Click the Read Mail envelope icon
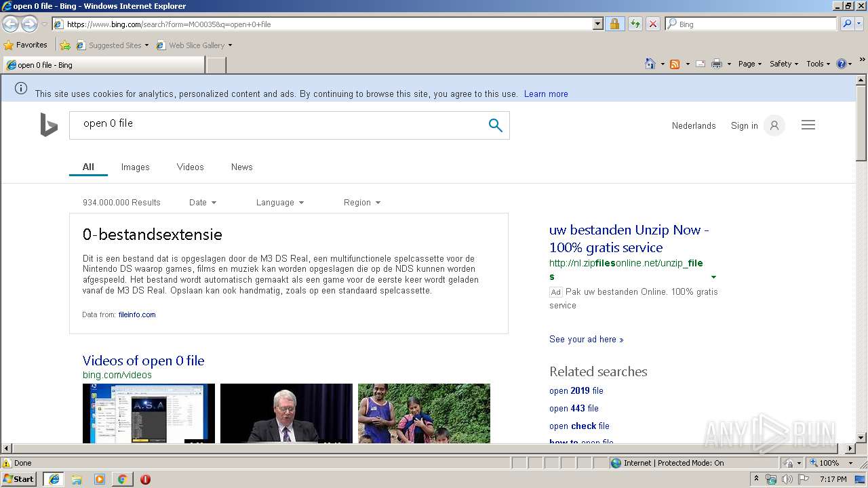Screen dimensions: 868x488 [701, 64]
